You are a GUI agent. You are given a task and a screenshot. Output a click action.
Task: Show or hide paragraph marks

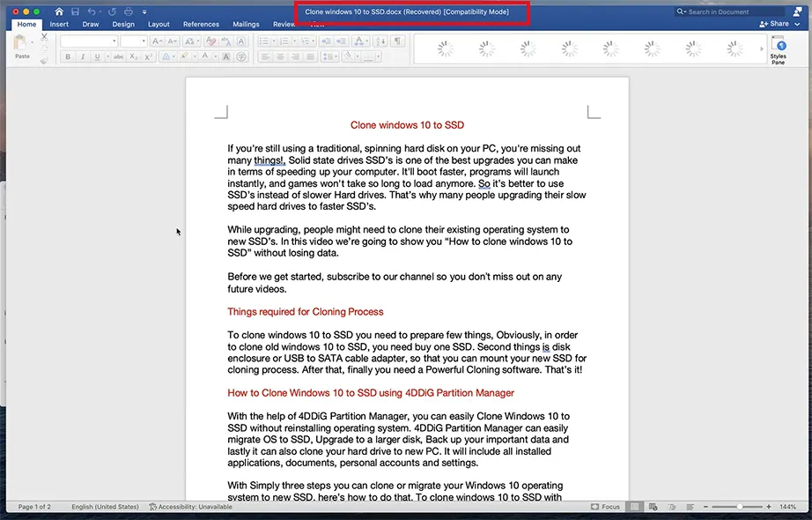(x=397, y=41)
